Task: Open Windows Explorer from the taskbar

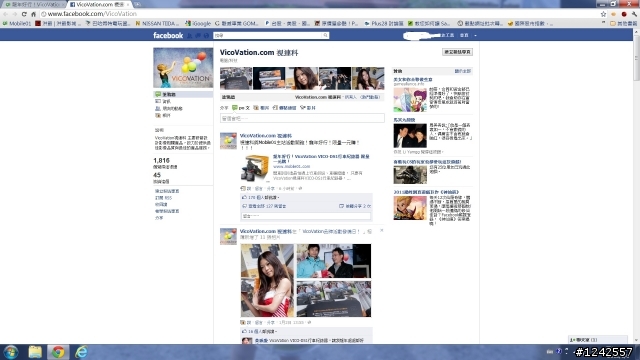Action: click(x=35, y=352)
